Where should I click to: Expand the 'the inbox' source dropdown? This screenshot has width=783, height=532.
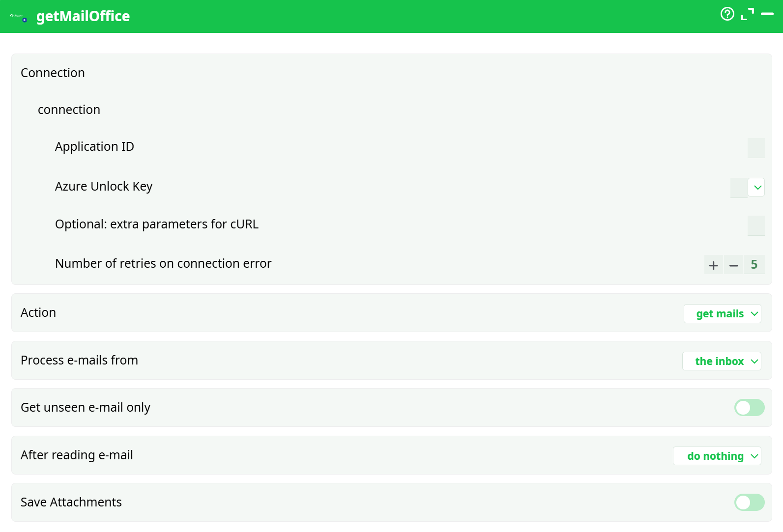click(722, 362)
